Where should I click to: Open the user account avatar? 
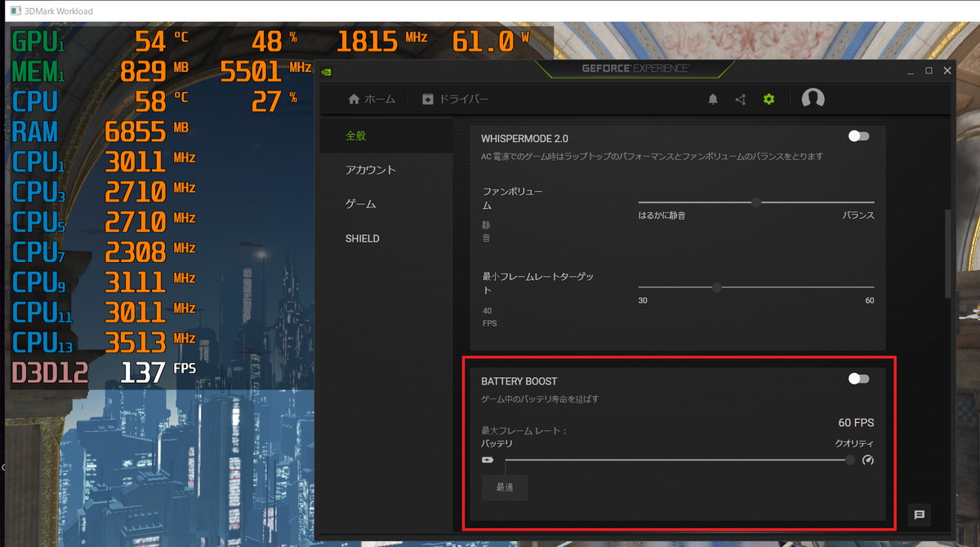[x=813, y=99]
